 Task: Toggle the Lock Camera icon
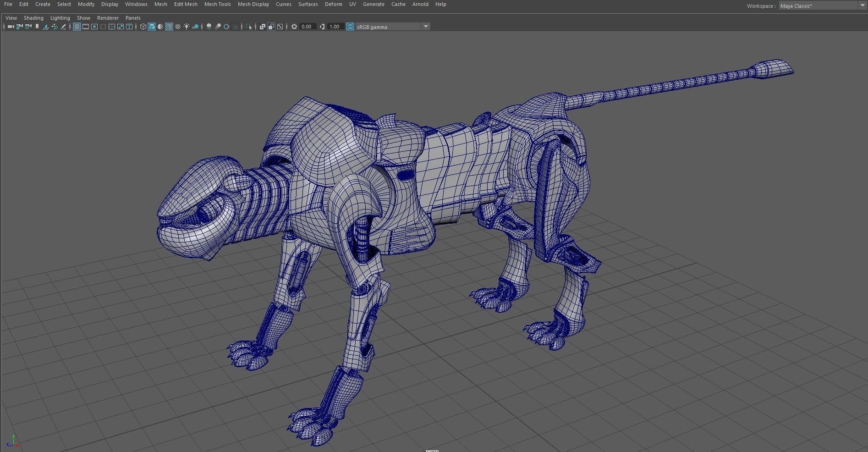tap(19, 27)
